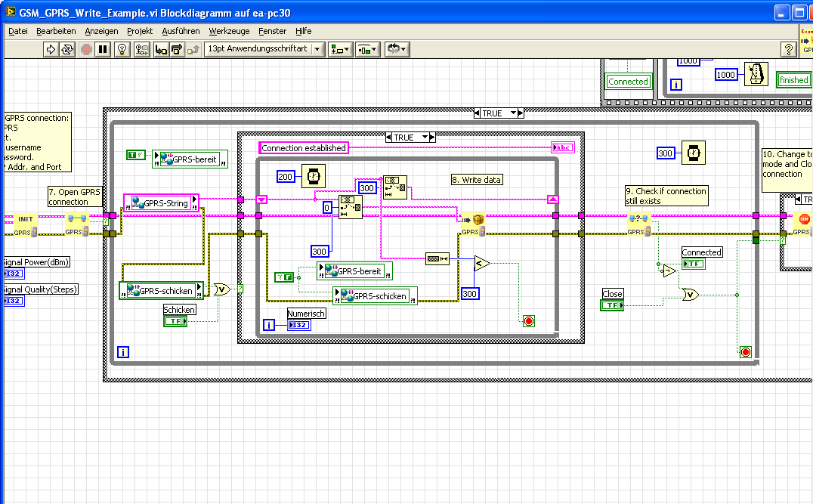Open the Align Objects dropdown

pos(341,49)
